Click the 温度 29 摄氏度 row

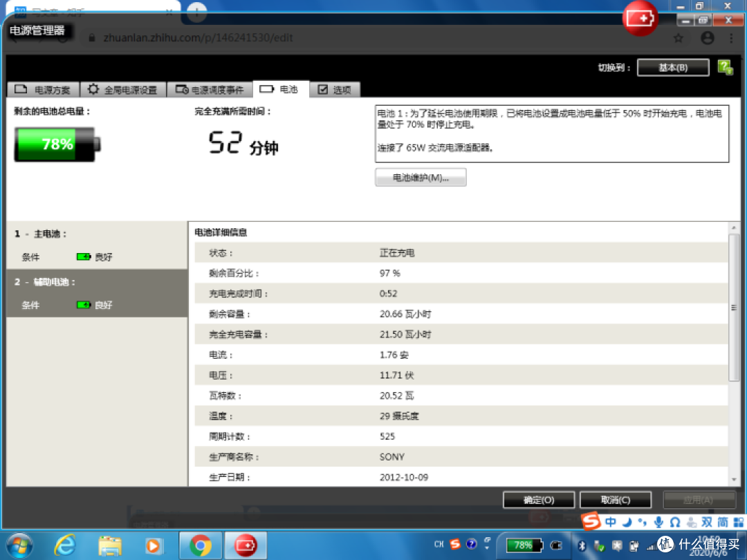(461, 416)
